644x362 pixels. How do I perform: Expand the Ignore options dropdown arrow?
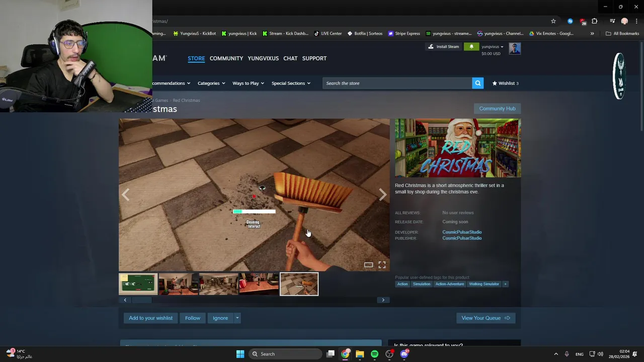(x=237, y=318)
